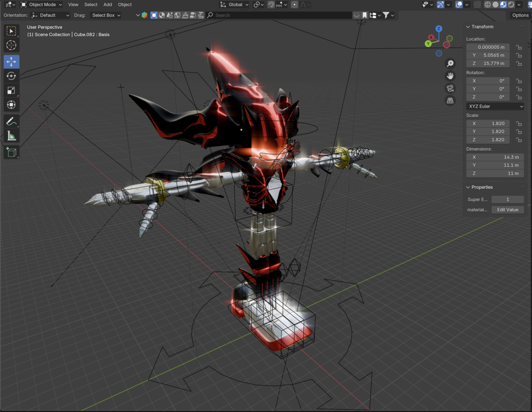Toggle proportional editing circle button

point(294,4)
